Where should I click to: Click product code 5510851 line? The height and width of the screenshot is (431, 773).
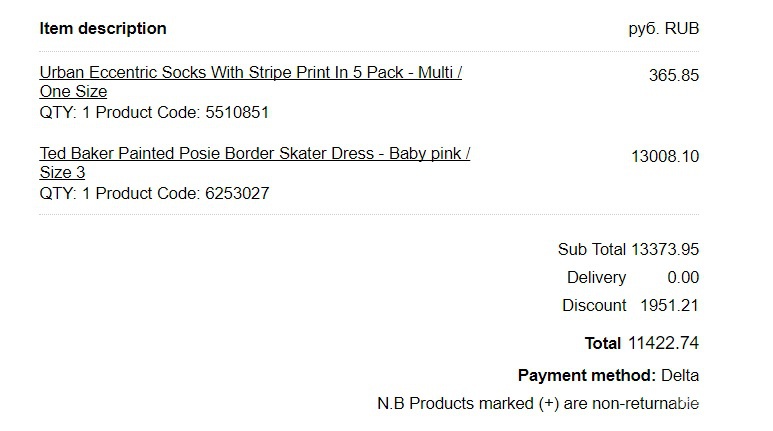(x=154, y=112)
